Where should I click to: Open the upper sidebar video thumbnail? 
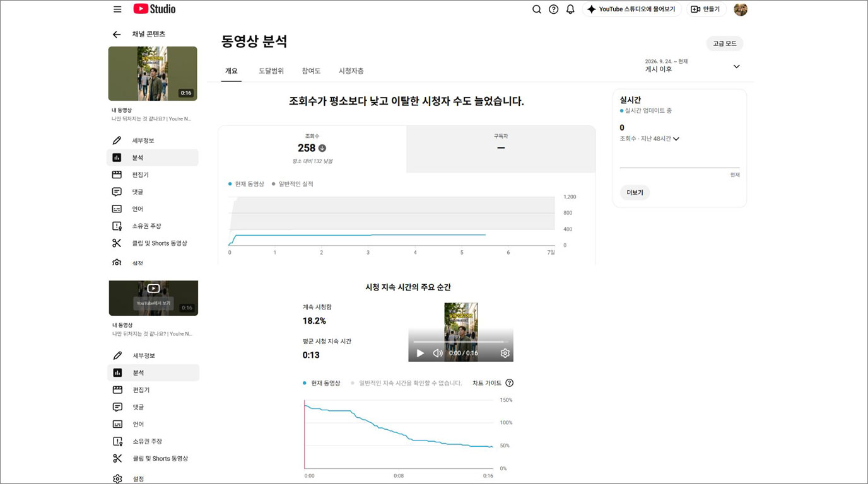pyautogui.click(x=153, y=74)
